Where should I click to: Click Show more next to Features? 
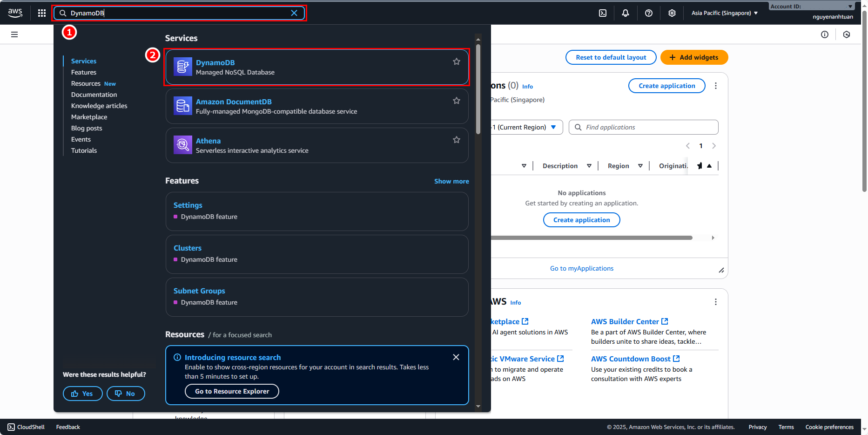pyautogui.click(x=451, y=181)
